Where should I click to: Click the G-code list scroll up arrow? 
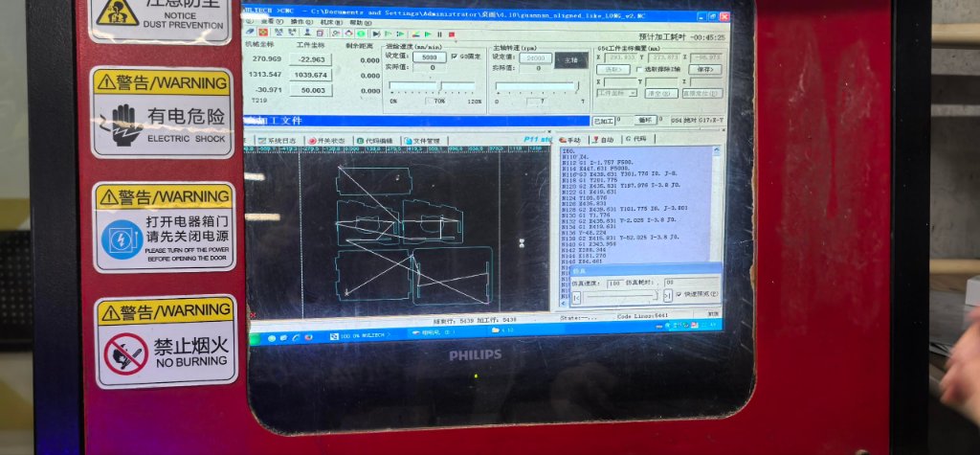pos(716,150)
